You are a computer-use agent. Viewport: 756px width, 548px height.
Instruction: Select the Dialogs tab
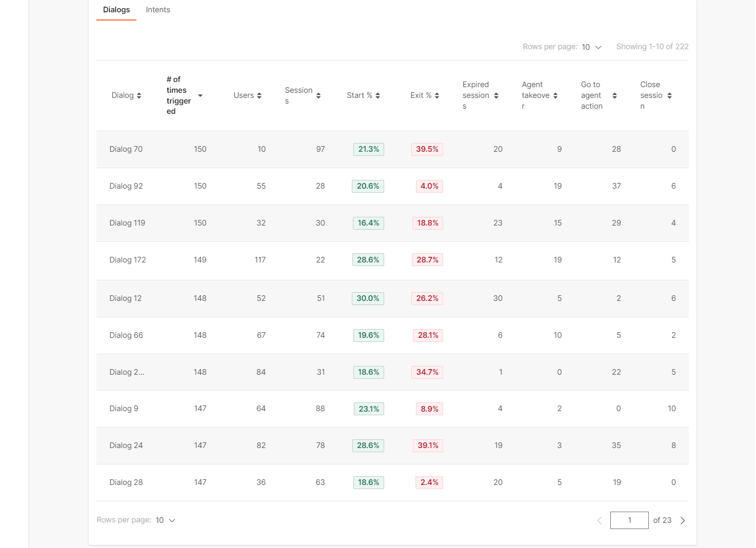(x=116, y=10)
